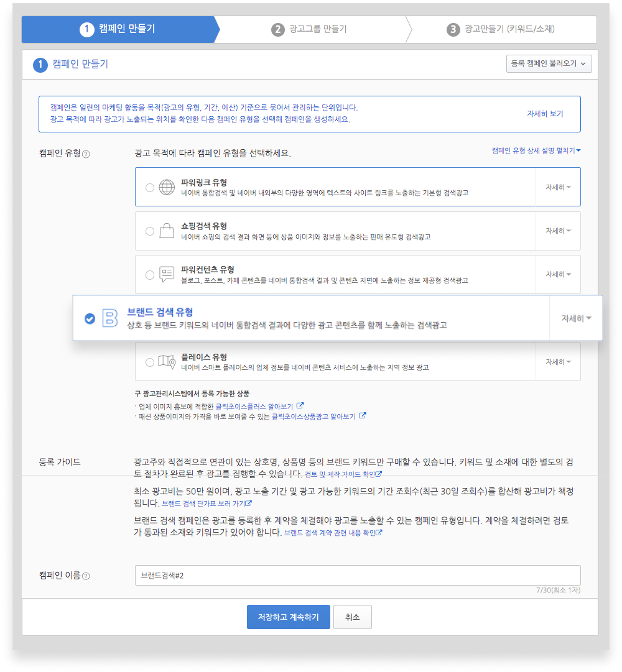
Task: Click the shopping bag icon for 쇼핑검색 유형
Action: click(x=167, y=231)
